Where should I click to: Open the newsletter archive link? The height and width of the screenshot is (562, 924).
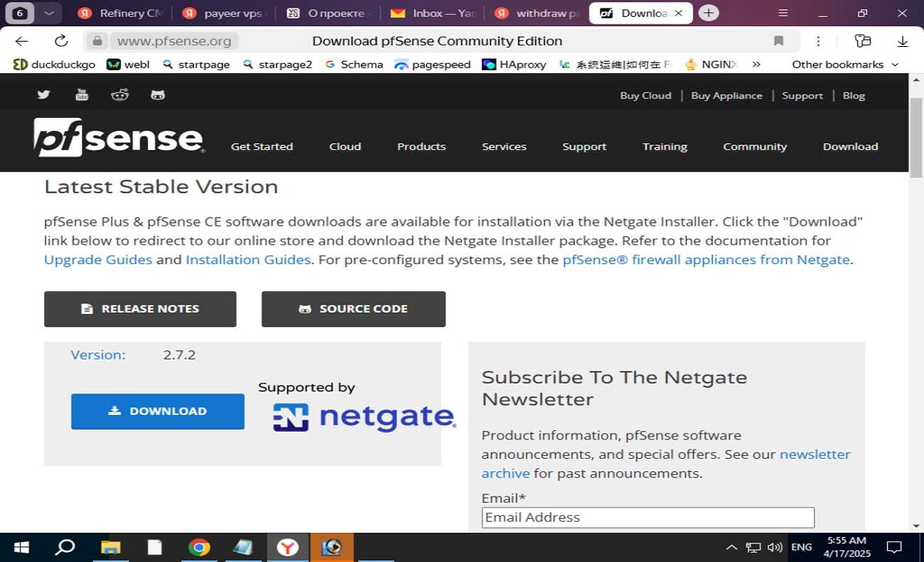tap(666, 463)
